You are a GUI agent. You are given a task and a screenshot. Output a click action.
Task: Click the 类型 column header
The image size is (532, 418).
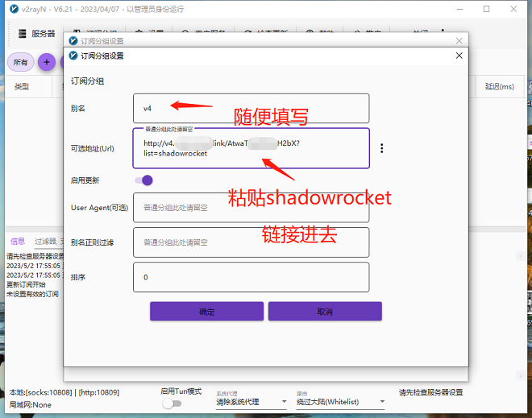tap(22, 87)
